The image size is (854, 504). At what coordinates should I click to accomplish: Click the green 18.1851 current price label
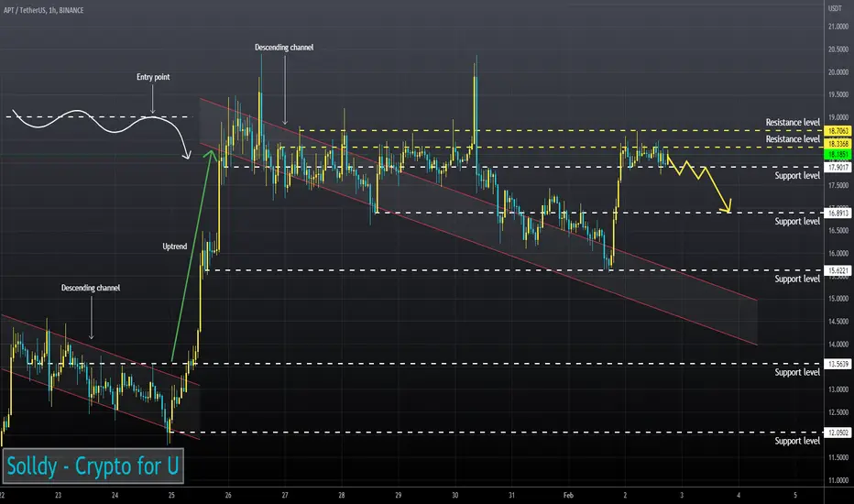click(x=838, y=155)
